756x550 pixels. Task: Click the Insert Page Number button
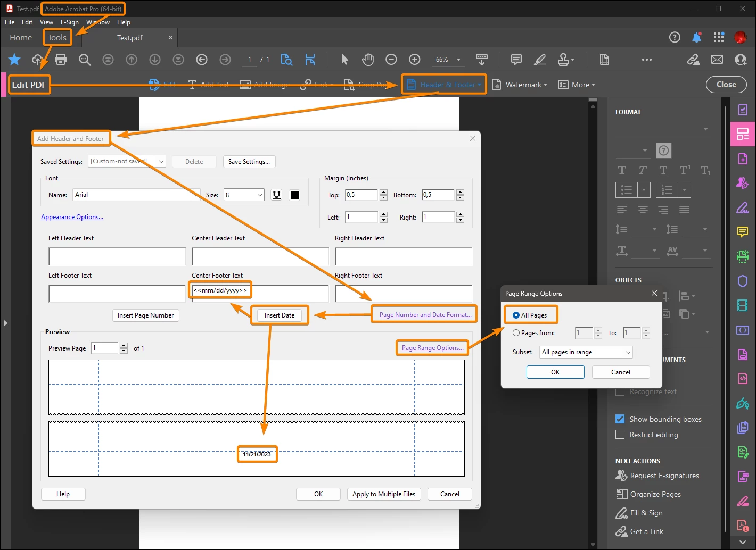point(145,315)
